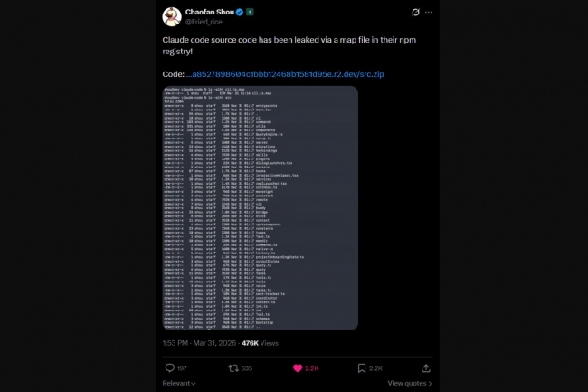The image size is (588, 392).
Task: Click the @Fried_rice handle
Action: pyautogui.click(x=204, y=22)
